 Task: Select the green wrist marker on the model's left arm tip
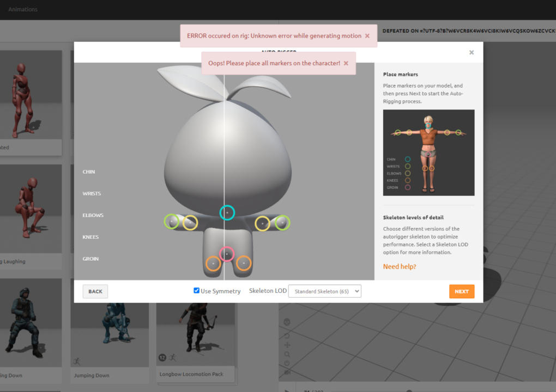click(172, 222)
